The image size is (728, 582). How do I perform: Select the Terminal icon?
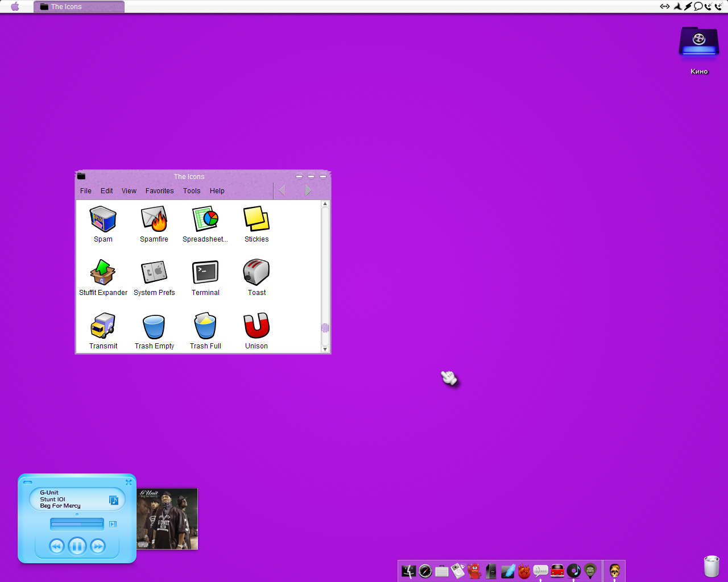[x=205, y=273]
